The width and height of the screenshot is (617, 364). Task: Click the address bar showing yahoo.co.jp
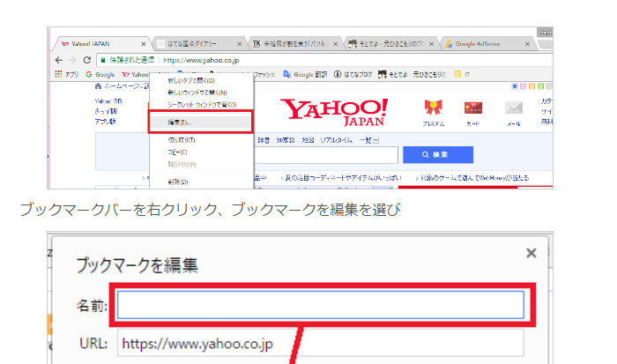pos(324,60)
